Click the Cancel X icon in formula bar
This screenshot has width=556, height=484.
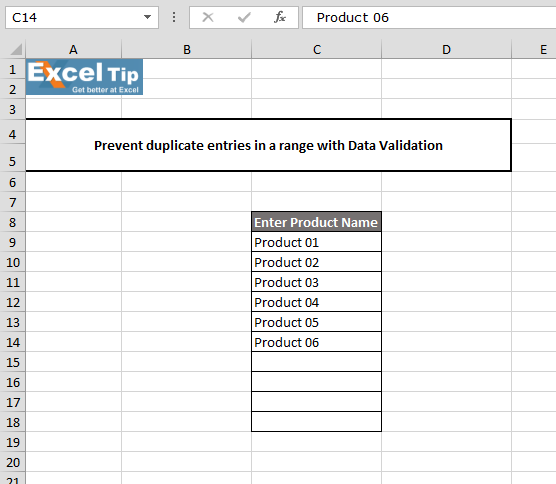(208, 17)
